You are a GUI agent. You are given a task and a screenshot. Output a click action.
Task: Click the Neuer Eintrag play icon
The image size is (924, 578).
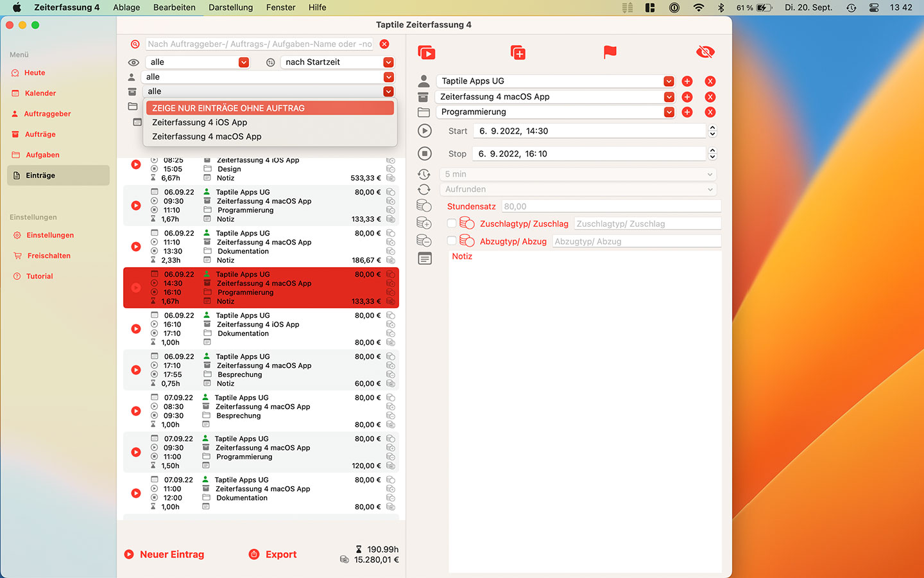point(129,554)
